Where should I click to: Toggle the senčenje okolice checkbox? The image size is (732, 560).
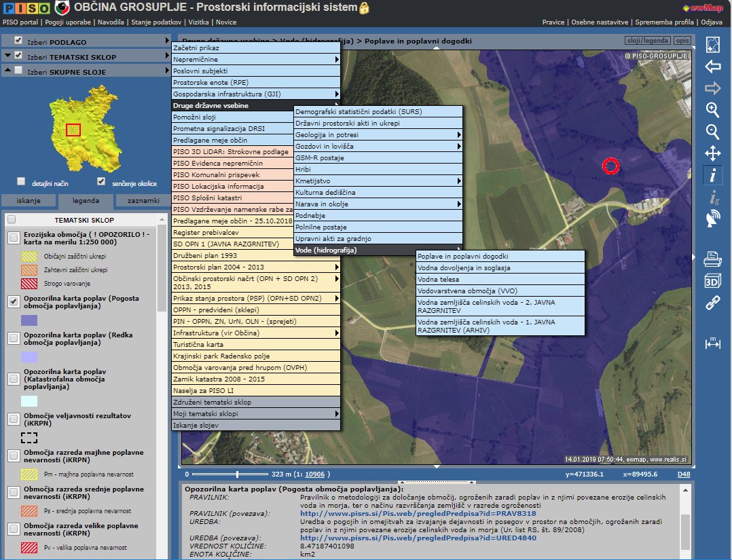101,182
